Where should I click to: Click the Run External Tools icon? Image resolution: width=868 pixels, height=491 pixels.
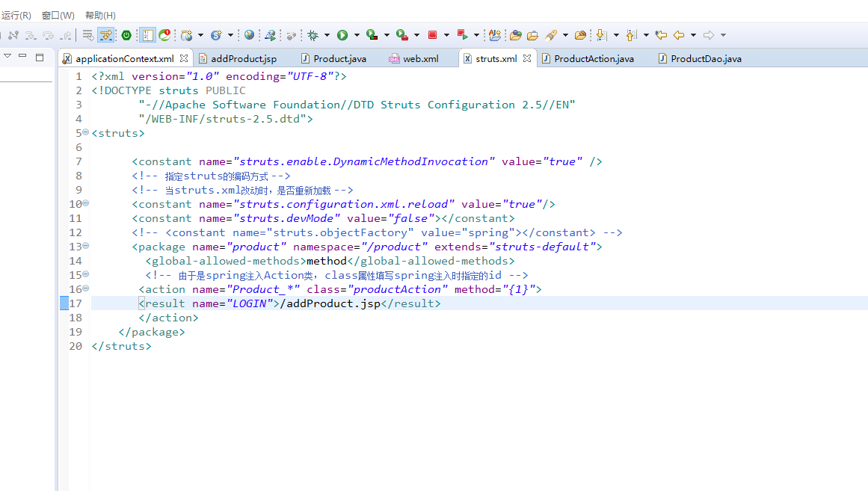[x=402, y=35]
